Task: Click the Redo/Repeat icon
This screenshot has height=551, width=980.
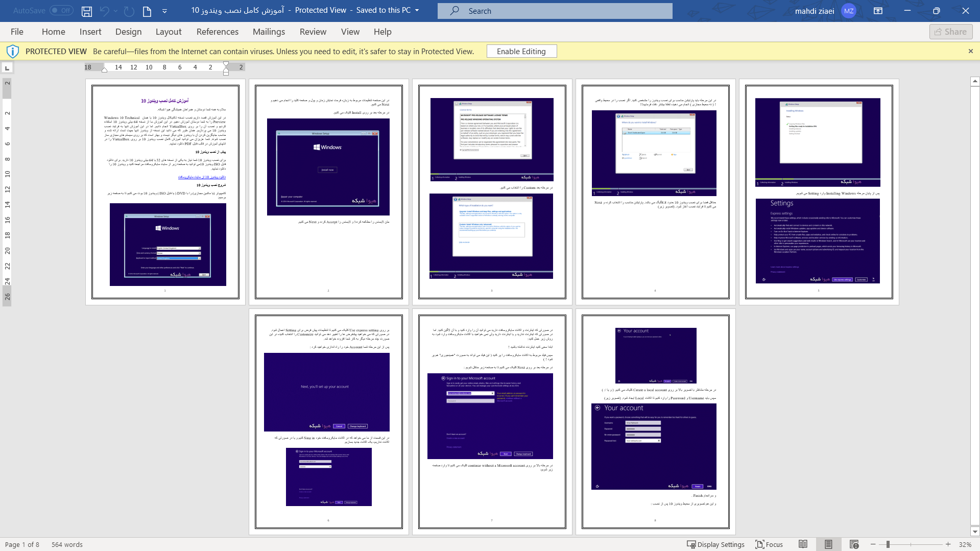Action: 129,11
